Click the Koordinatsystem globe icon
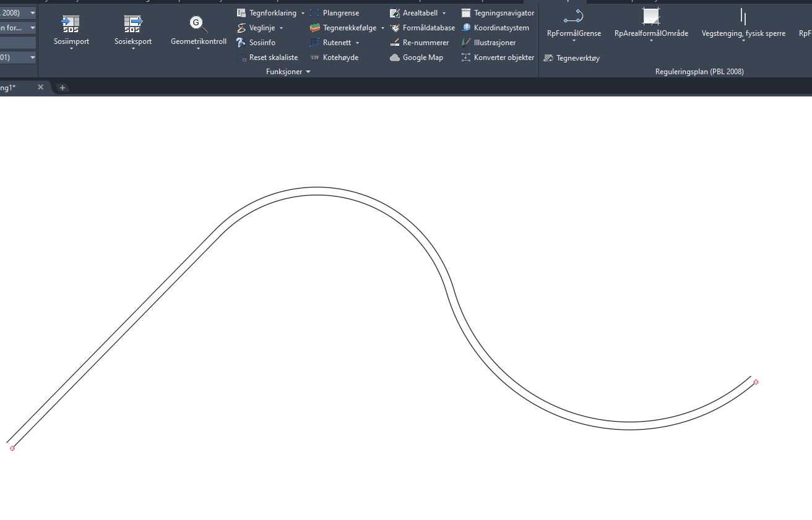Viewport: 812px width, 520px height. pyautogui.click(x=466, y=28)
